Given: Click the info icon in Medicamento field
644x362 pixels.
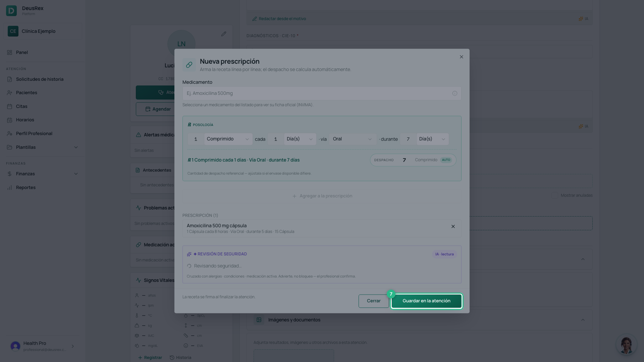Looking at the screenshot, I should pos(454,94).
